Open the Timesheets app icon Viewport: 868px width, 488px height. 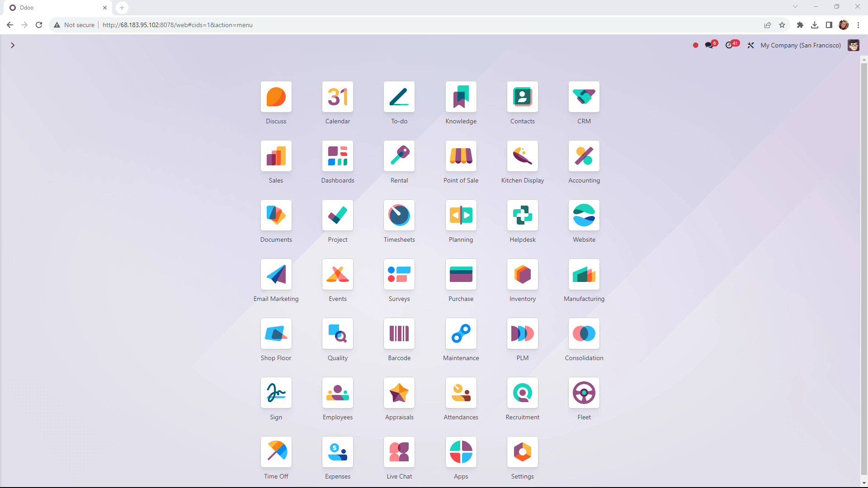pos(399,215)
